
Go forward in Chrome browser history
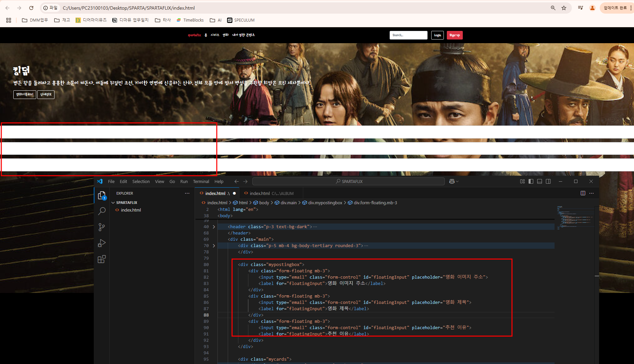pos(19,8)
